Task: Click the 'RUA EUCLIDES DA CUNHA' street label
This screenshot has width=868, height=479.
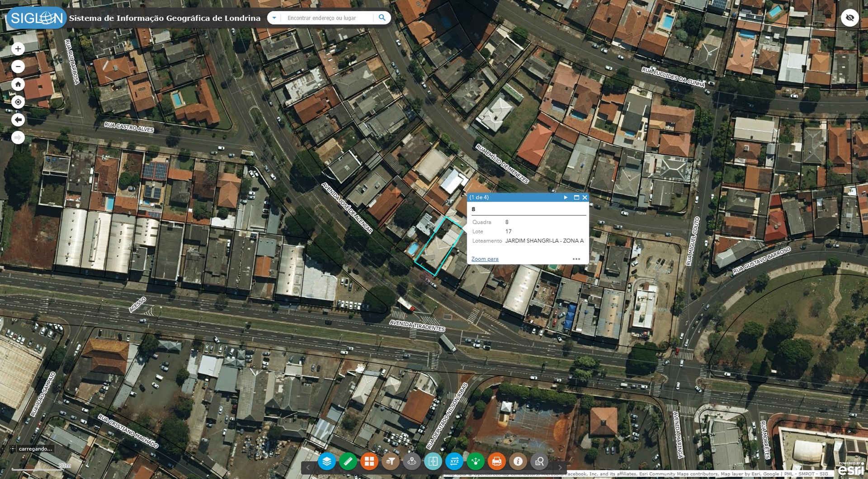Action: (673, 77)
